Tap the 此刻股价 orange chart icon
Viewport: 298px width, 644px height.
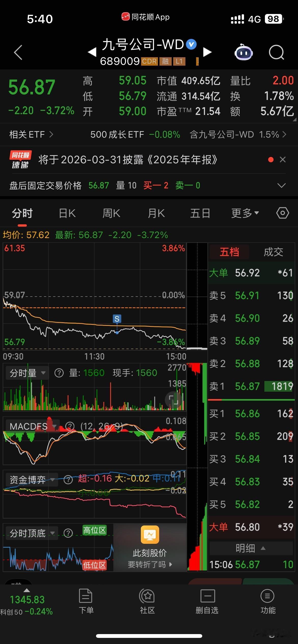click(150, 534)
